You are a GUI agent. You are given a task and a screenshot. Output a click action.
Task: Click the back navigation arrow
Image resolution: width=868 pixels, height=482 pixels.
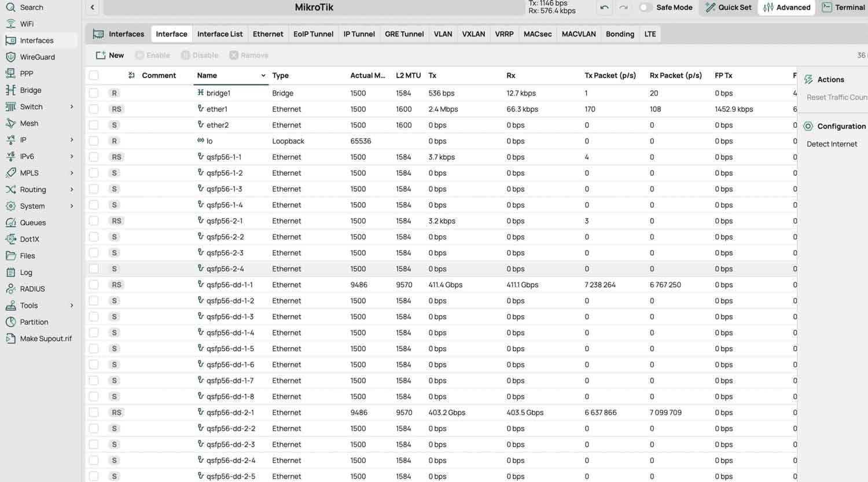pyautogui.click(x=93, y=7)
